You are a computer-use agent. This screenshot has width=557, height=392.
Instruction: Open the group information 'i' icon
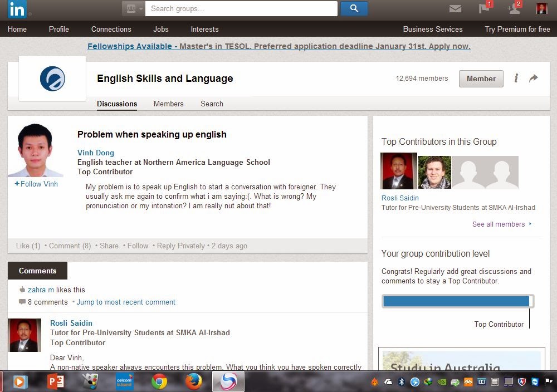(x=516, y=78)
